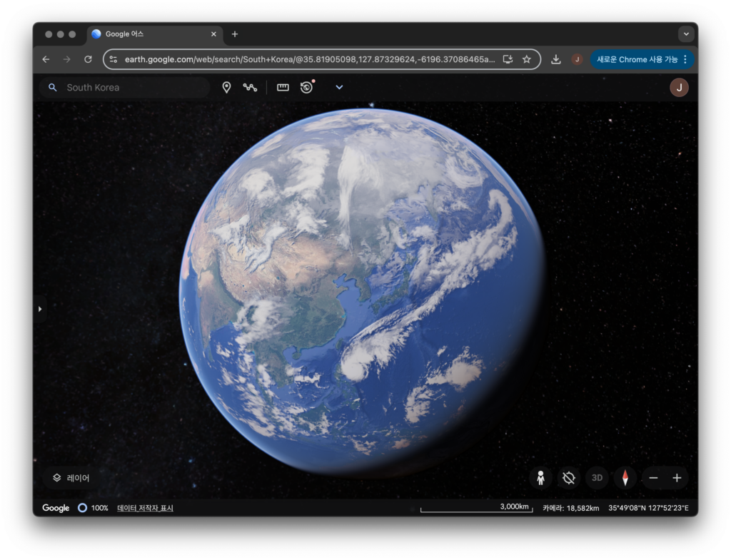Open a new browser tab
Image resolution: width=731 pixels, height=560 pixels.
point(235,34)
